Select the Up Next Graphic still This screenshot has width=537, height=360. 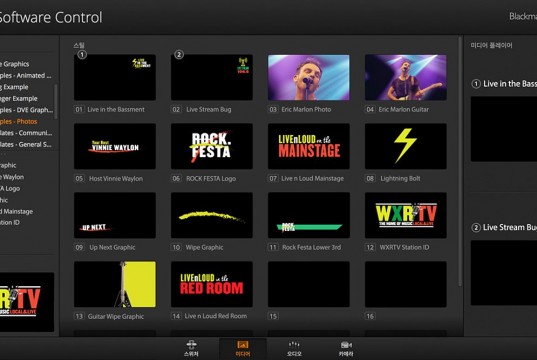coord(115,215)
